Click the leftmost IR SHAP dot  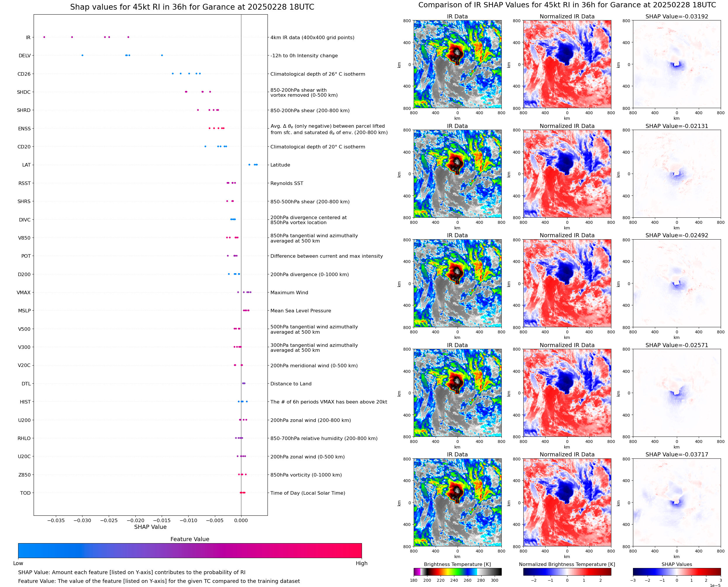pyautogui.click(x=44, y=37)
